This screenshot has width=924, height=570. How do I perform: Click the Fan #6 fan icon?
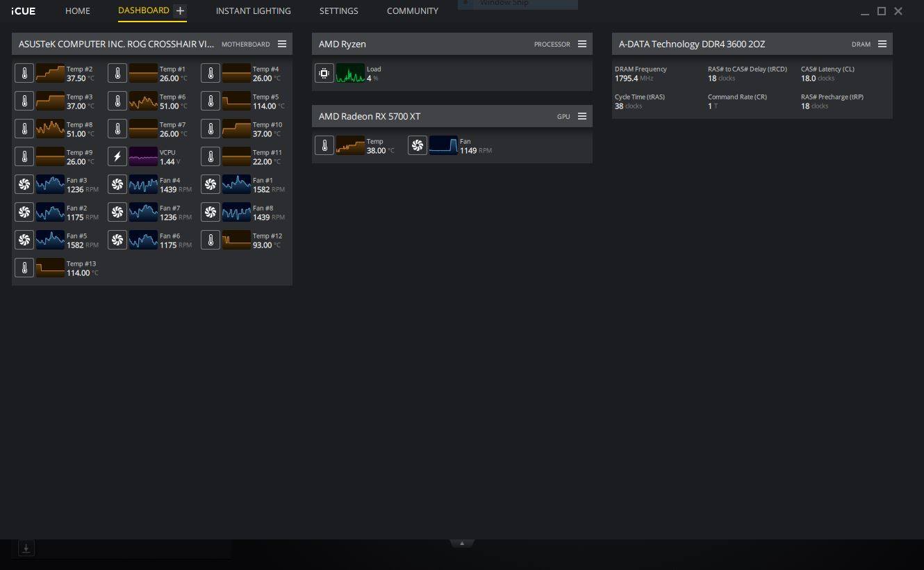coord(117,240)
